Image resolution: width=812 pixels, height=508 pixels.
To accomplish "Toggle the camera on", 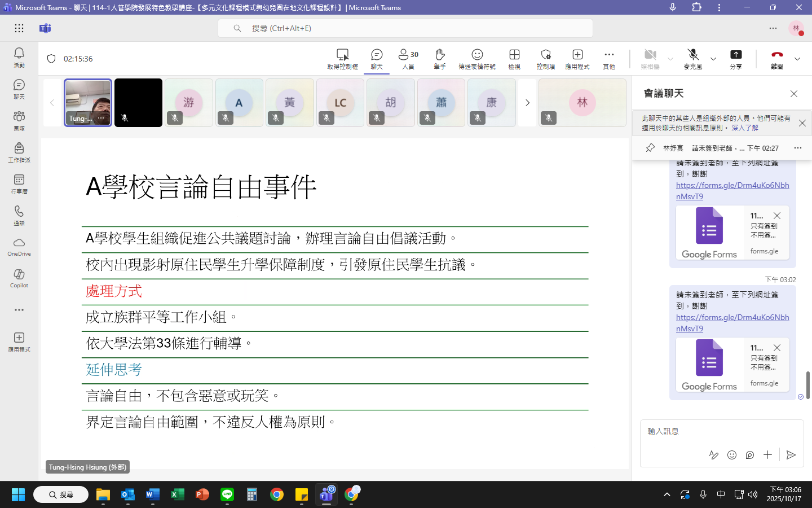I will tap(650, 58).
